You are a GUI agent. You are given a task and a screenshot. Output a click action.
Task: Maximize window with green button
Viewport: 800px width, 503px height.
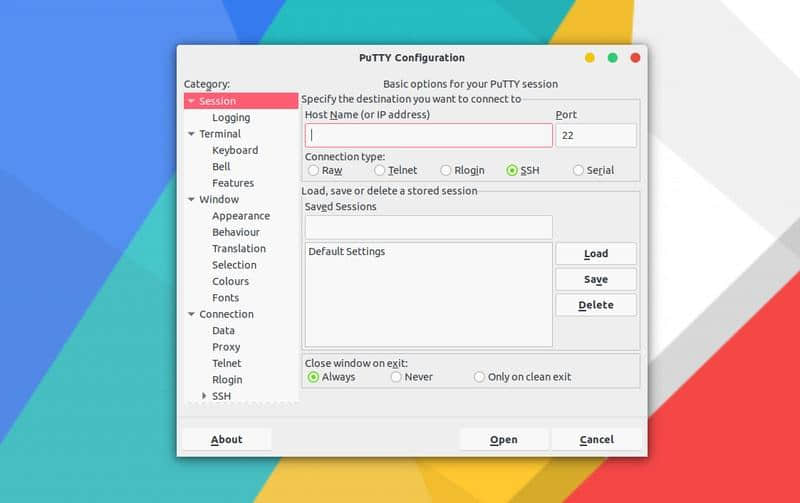613,58
